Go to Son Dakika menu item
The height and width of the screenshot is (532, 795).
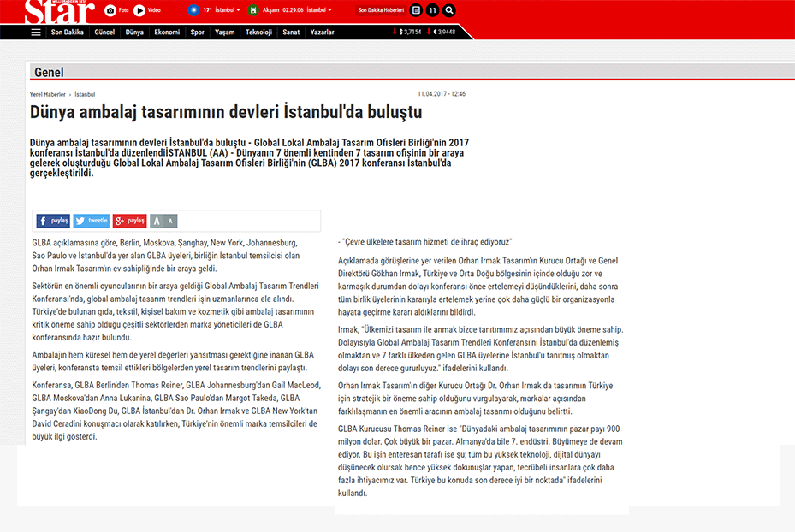[68, 32]
